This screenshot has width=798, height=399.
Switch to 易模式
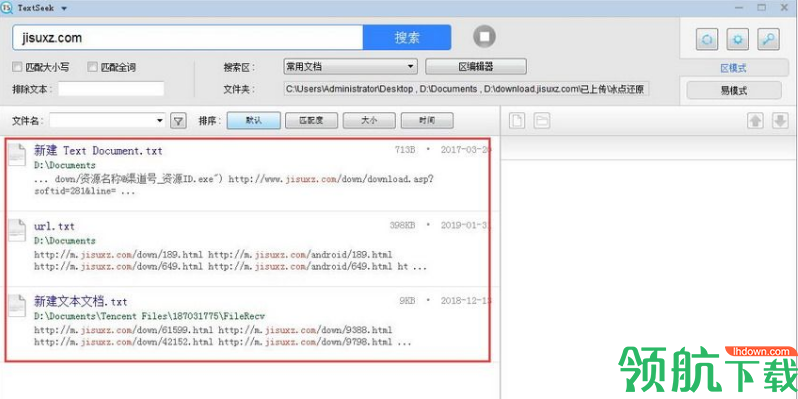[734, 91]
